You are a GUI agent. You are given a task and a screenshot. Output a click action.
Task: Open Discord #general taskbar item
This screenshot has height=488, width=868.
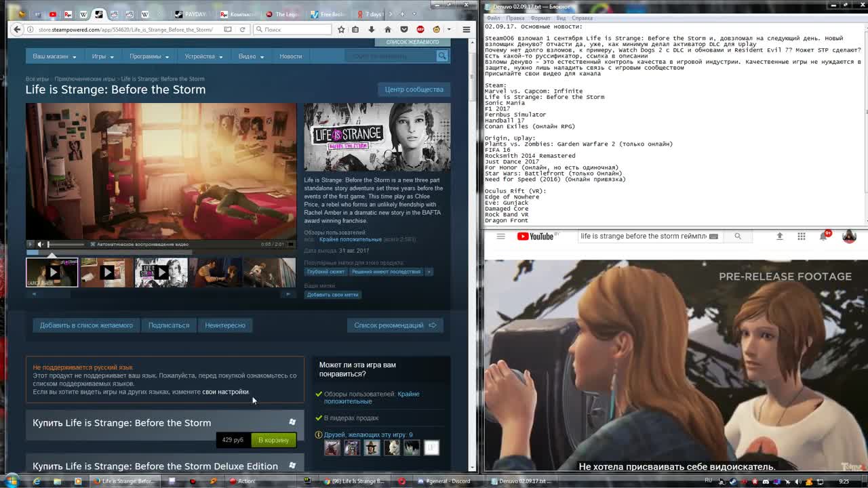point(443,481)
